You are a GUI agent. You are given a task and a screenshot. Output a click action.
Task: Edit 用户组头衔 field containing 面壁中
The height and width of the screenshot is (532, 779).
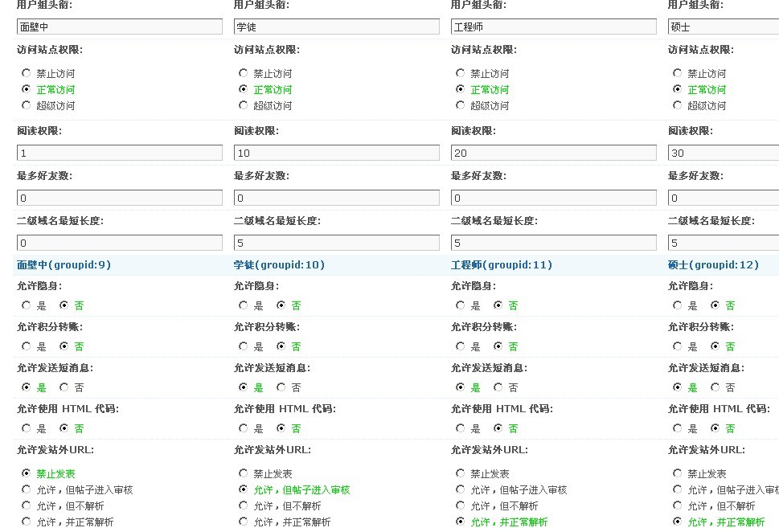point(120,27)
